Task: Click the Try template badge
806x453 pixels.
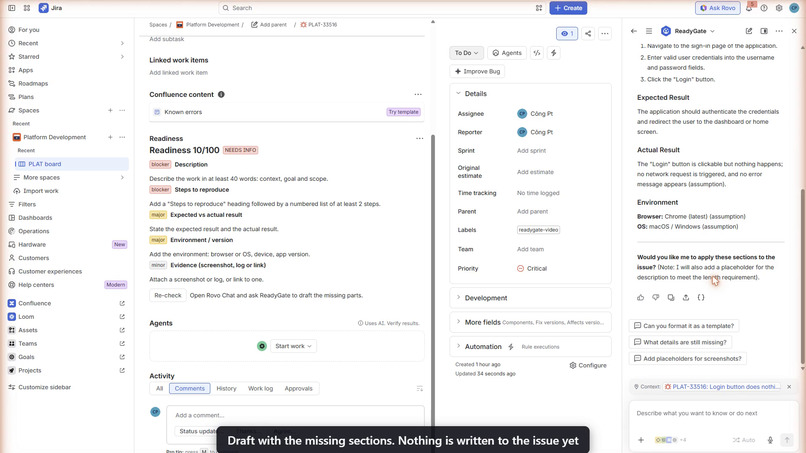Action: point(404,112)
